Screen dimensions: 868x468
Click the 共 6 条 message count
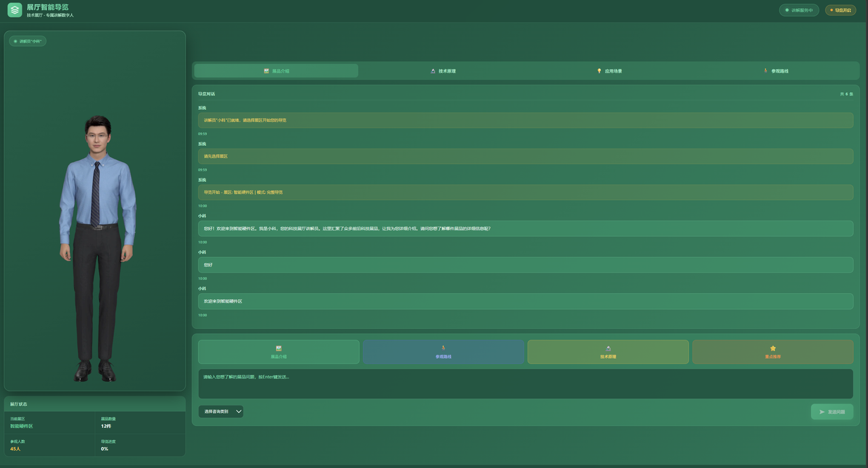pyautogui.click(x=846, y=94)
